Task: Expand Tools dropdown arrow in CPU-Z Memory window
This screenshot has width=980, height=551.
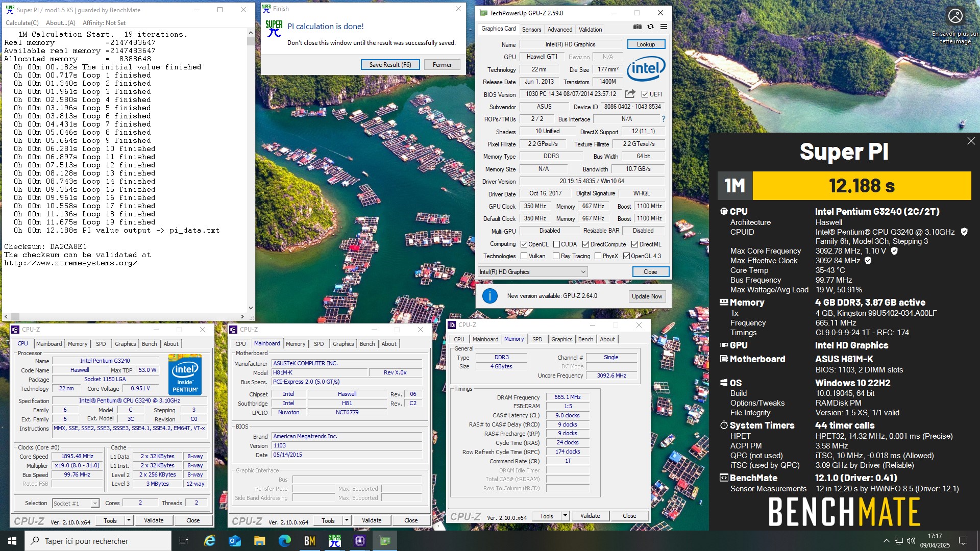Action: pyautogui.click(x=565, y=516)
